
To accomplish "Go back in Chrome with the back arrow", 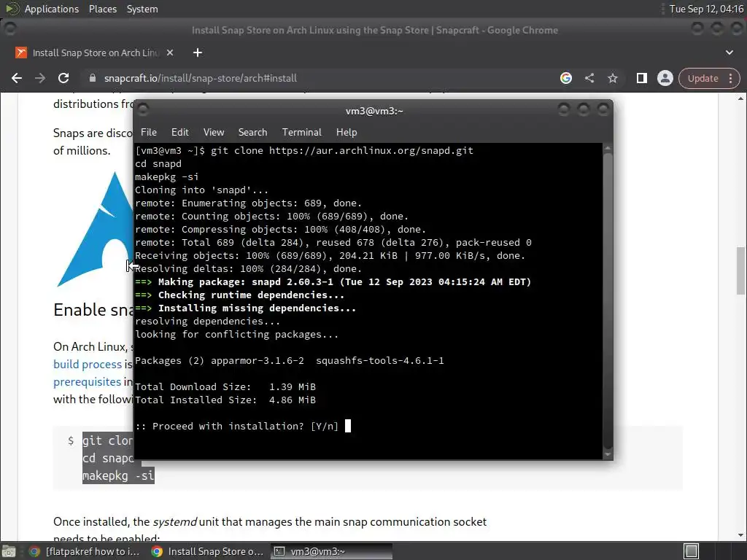I will click(x=17, y=78).
